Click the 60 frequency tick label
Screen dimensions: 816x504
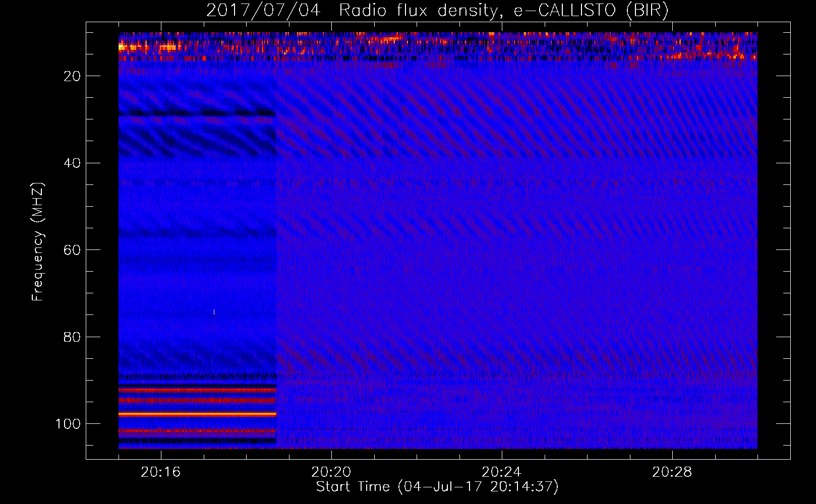72,250
